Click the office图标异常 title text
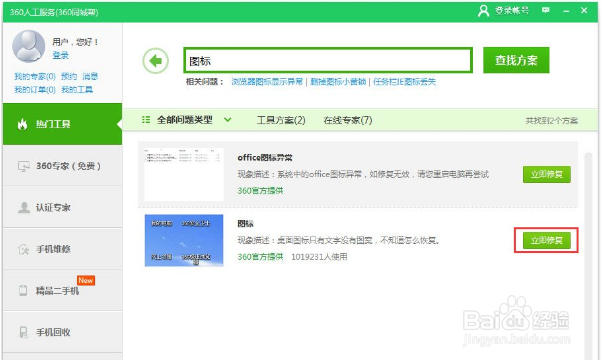Screen dimensions: 604x360 tap(265, 157)
